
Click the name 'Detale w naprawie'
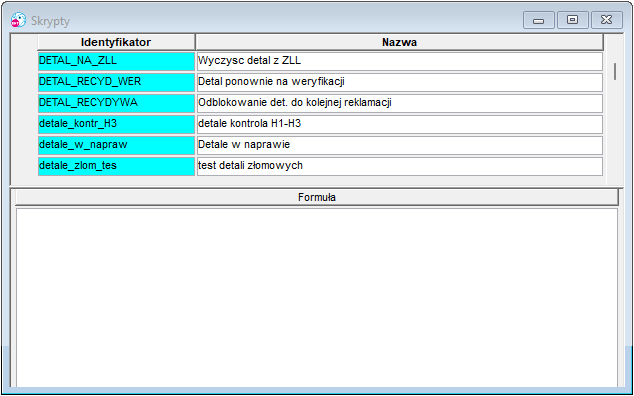(x=399, y=146)
